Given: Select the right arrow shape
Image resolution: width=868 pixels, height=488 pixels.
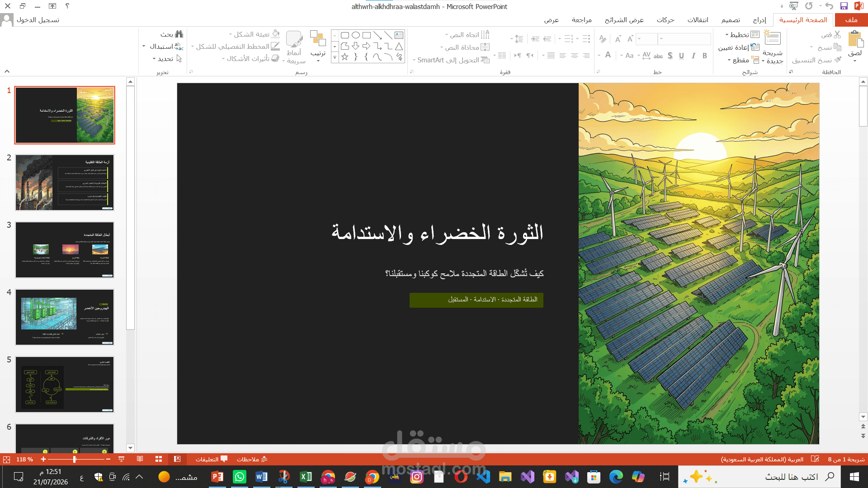Looking at the screenshot, I should (367, 46).
